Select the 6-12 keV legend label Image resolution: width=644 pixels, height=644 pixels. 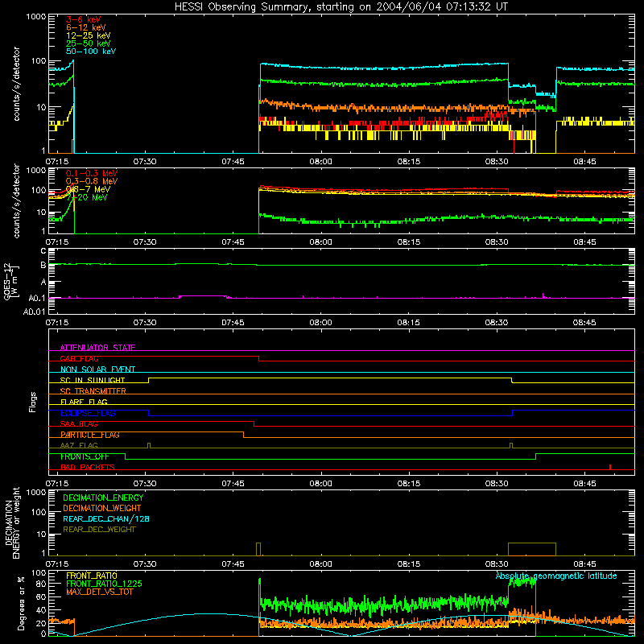click(x=86, y=27)
